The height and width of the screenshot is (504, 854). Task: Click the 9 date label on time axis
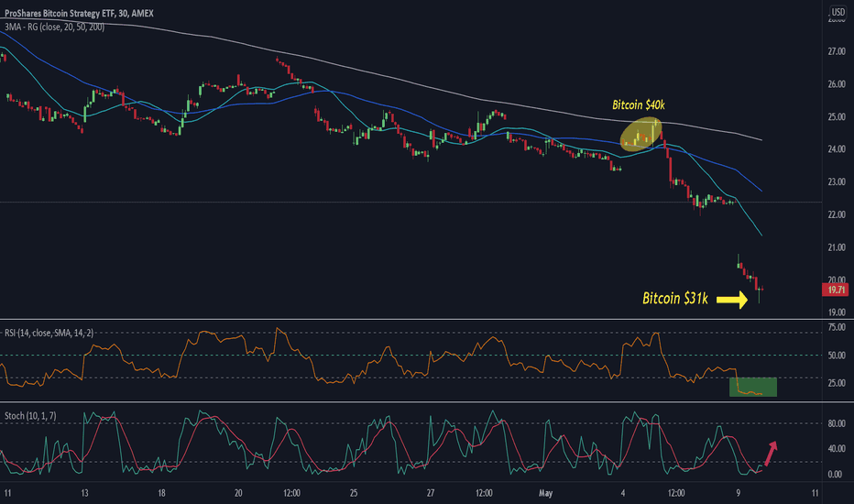tap(739, 493)
